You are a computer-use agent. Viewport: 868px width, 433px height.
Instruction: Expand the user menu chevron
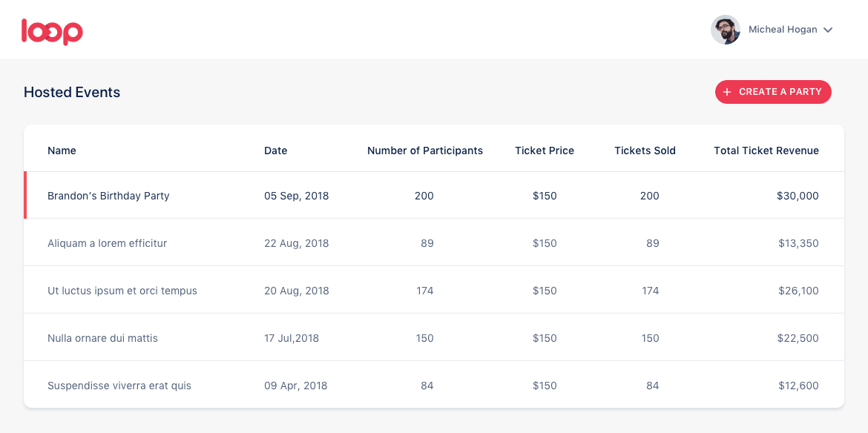[828, 30]
